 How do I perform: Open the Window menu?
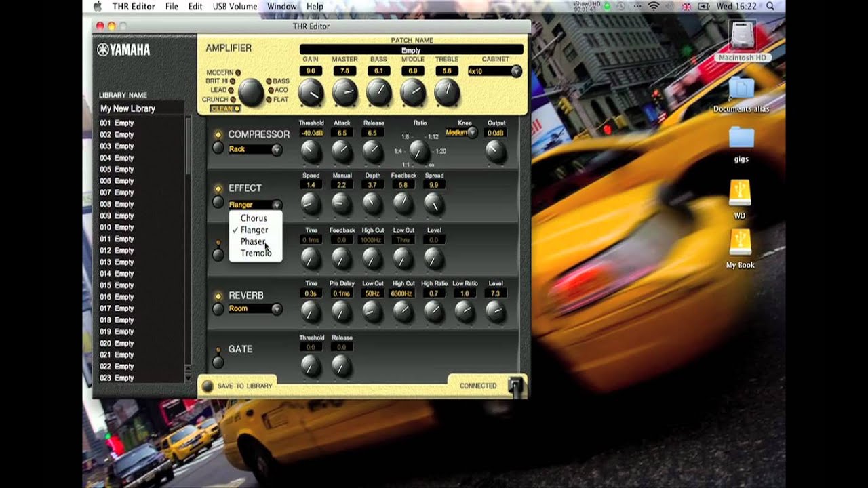(x=281, y=6)
